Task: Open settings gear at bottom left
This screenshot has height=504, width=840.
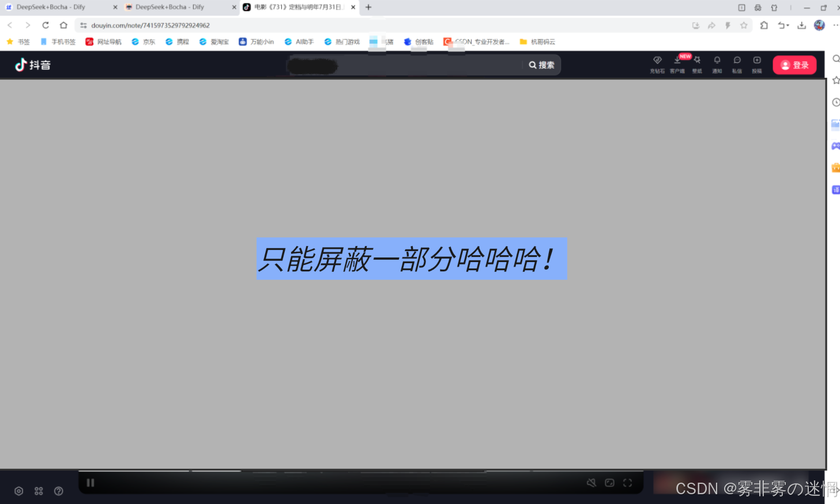Action: pyautogui.click(x=19, y=491)
